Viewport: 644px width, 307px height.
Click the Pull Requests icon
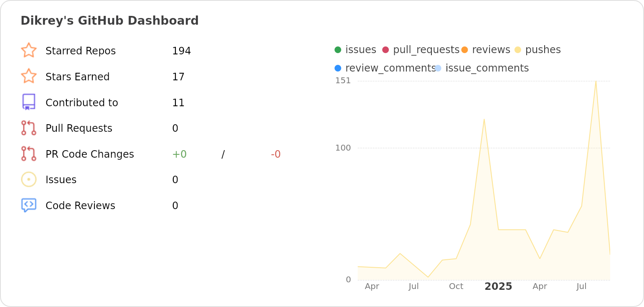click(29, 128)
